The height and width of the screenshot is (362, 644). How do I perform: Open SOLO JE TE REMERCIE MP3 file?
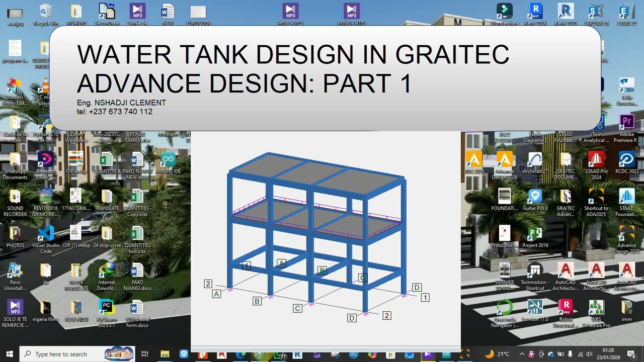coord(15,313)
